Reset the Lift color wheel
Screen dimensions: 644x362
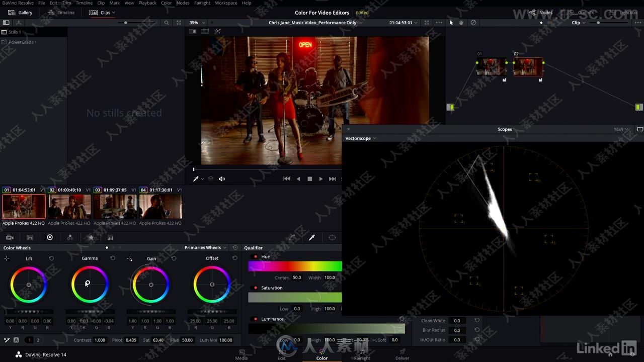pos(51,258)
